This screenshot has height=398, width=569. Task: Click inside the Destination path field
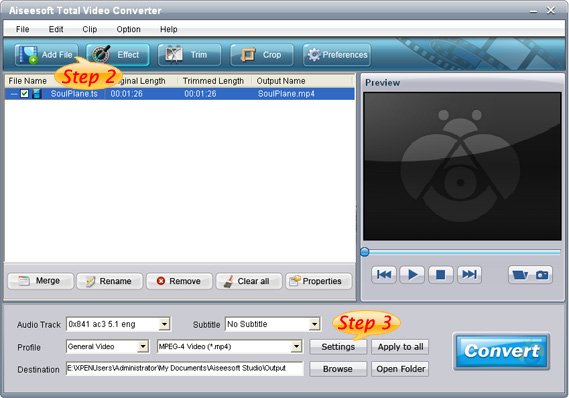tap(185, 368)
